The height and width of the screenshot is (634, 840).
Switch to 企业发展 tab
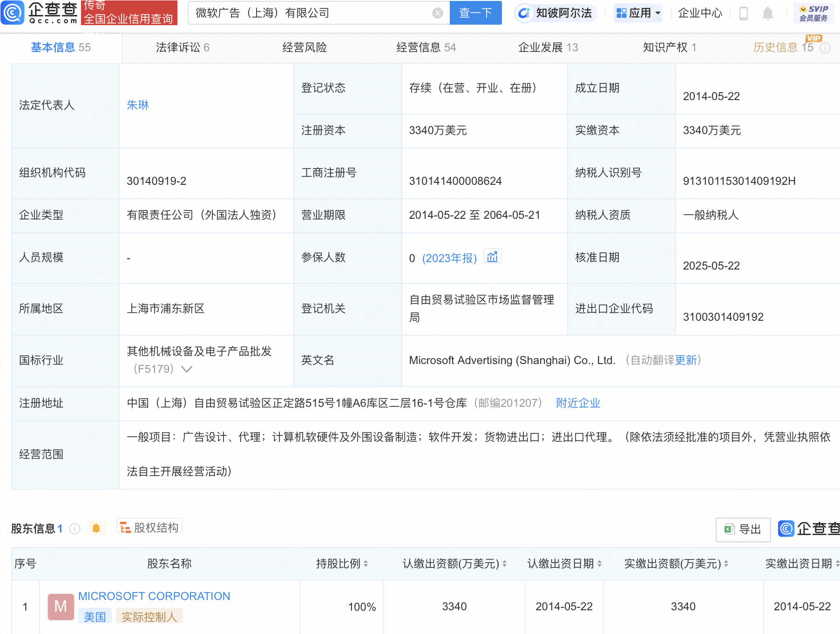(x=548, y=47)
